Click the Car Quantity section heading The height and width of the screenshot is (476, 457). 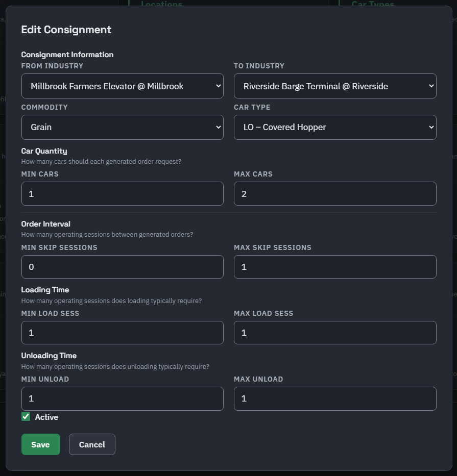[44, 151]
